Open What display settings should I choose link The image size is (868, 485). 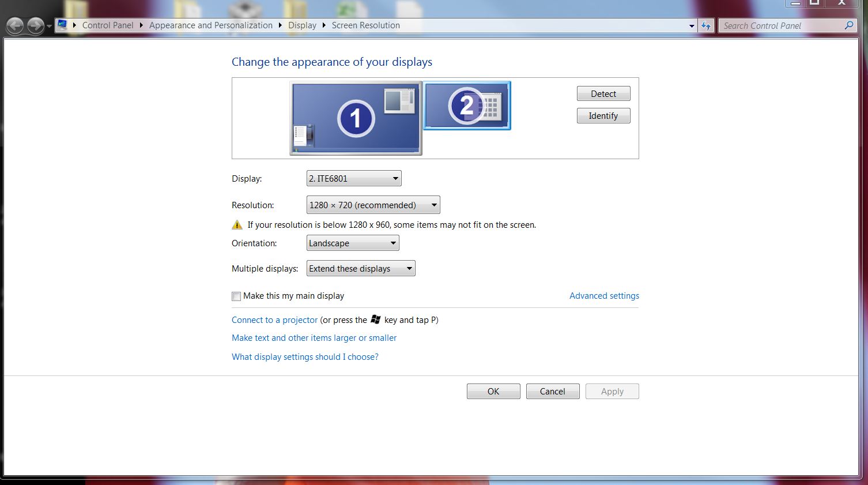(x=305, y=357)
